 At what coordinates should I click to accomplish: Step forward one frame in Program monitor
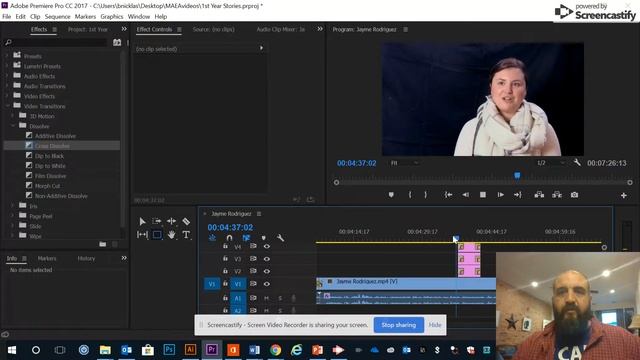click(500, 195)
